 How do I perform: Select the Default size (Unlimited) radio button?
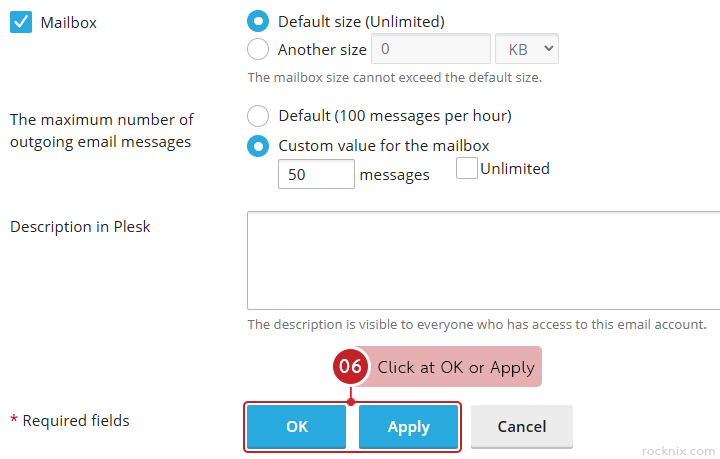(258, 21)
